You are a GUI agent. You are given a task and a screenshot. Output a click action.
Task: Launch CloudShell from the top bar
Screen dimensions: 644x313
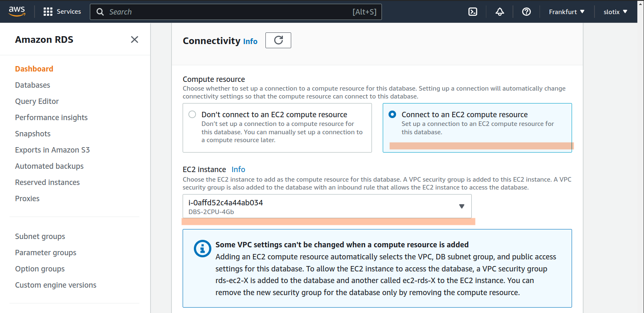(473, 11)
